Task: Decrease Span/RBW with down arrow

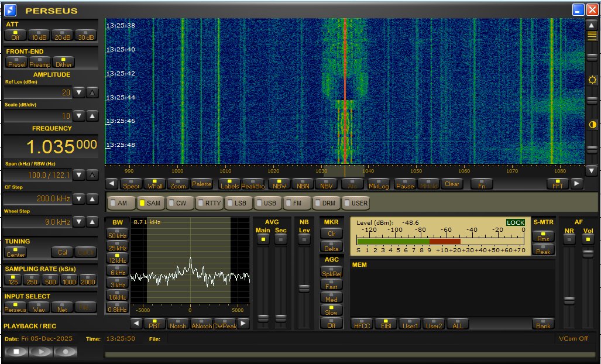Action: [x=78, y=175]
